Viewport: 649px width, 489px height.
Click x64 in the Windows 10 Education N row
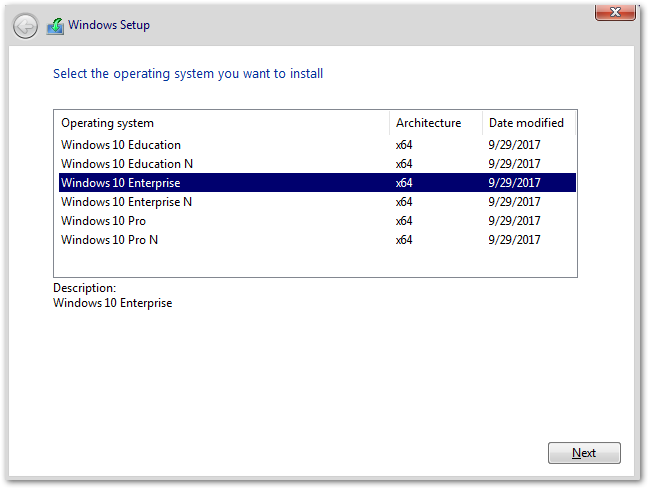tap(404, 164)
